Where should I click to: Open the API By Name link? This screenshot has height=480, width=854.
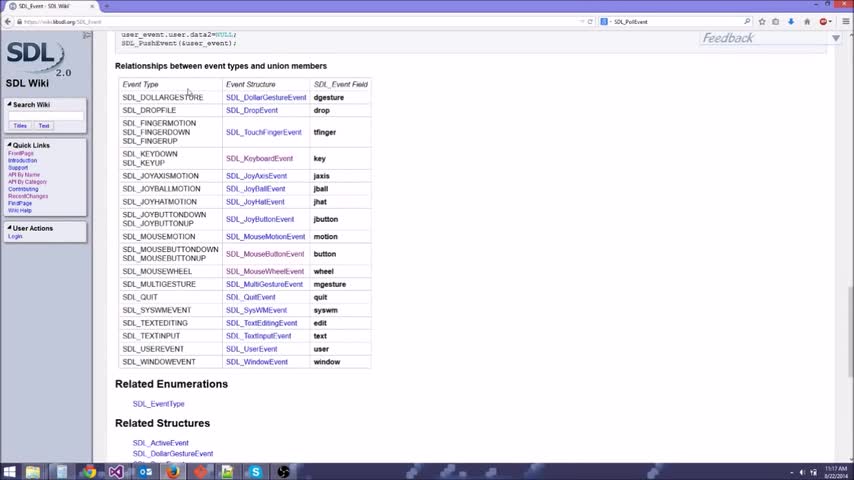[24, 175]
